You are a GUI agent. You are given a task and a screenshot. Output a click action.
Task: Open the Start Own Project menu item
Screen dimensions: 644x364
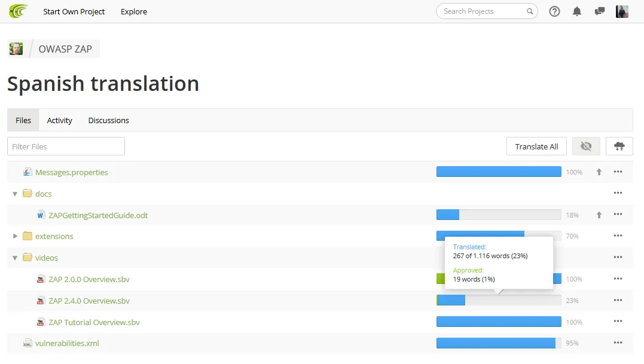(x=74, y=11)
